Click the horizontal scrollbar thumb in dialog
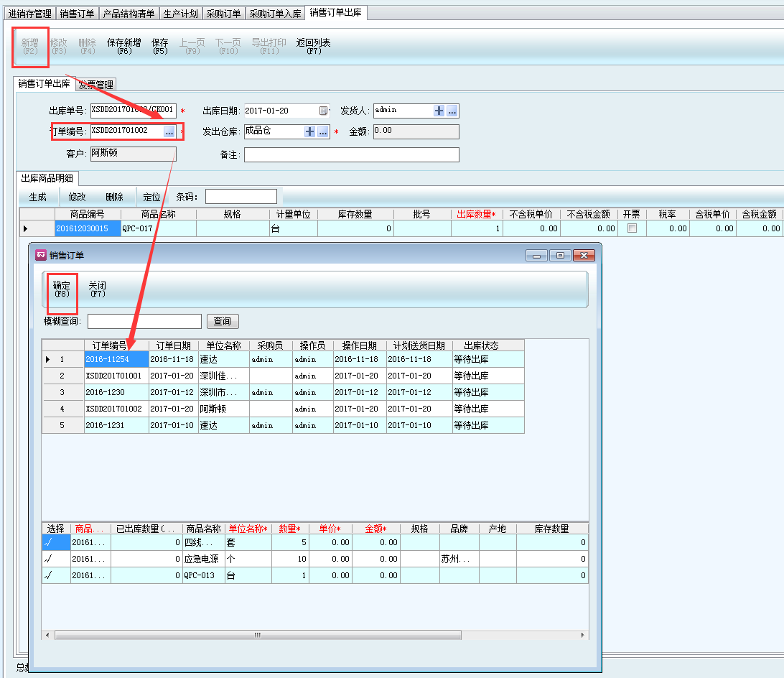Viewport: 784px width, 678px height. click(x=258, y=635)
